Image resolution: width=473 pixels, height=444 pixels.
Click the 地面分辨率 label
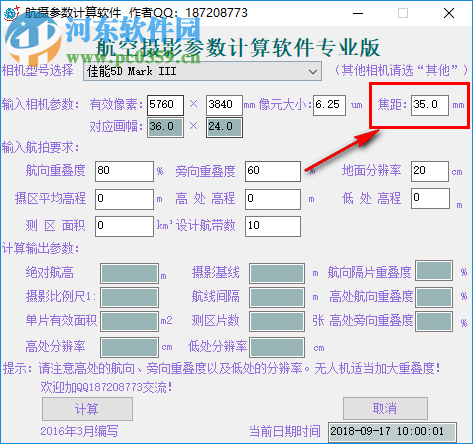(x=372, y=171)
